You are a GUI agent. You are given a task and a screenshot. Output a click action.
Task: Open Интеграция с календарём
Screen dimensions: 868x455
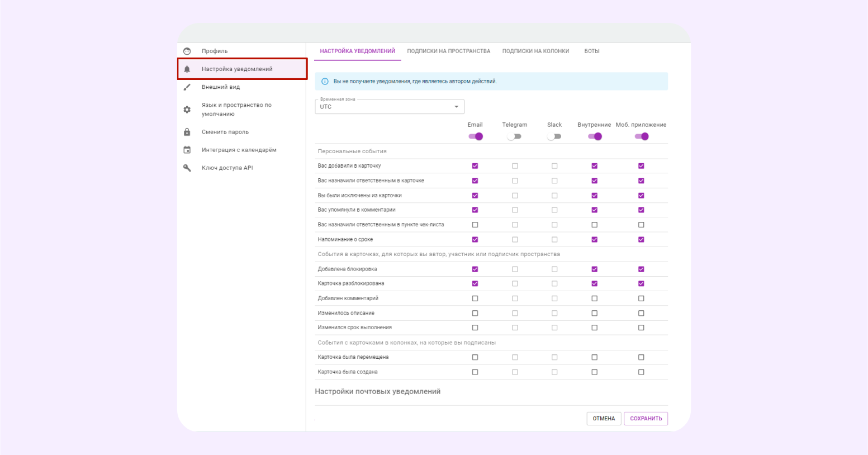242,150
